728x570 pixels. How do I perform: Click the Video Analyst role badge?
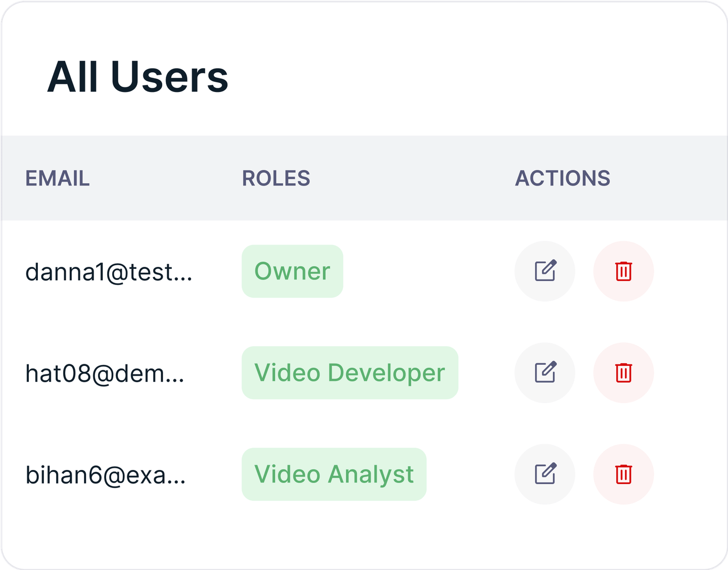tap(334, 474)
